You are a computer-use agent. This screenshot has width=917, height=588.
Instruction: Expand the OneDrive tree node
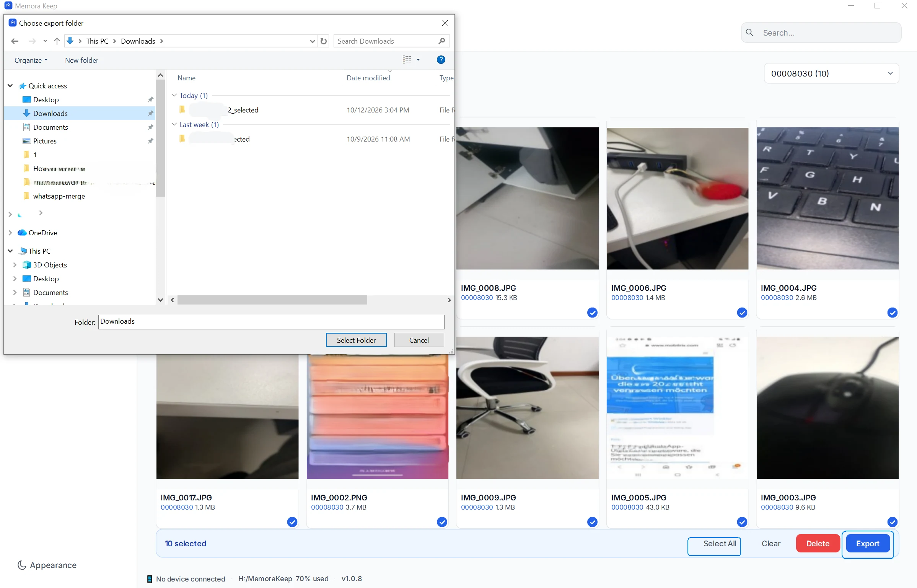coord(10,233)
